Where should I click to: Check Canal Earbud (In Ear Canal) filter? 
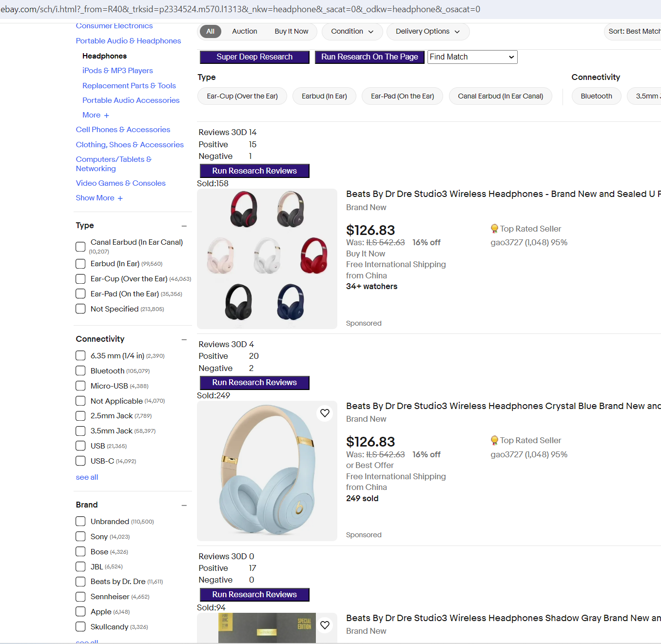pos(80,247)
